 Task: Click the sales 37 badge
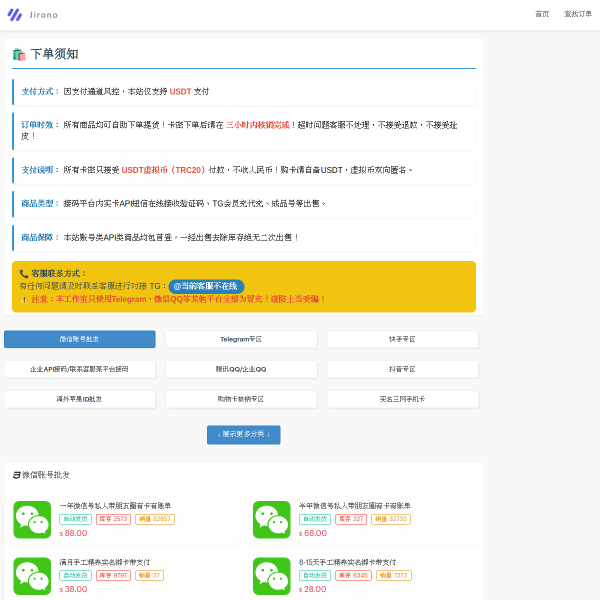(x=150, y=575)
